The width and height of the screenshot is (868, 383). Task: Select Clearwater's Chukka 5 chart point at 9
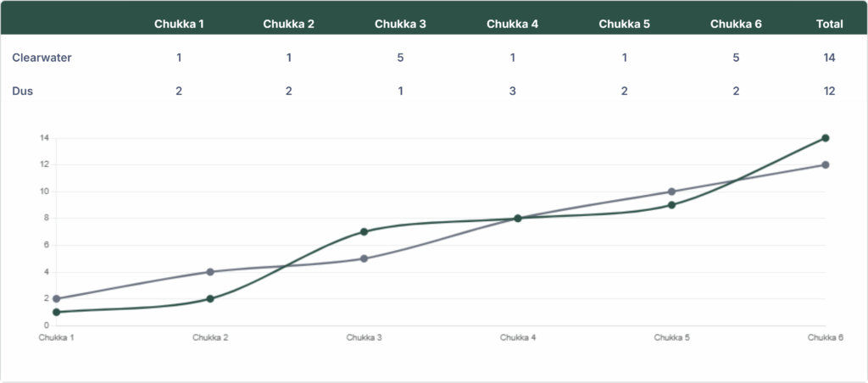(x=671, y=205)
